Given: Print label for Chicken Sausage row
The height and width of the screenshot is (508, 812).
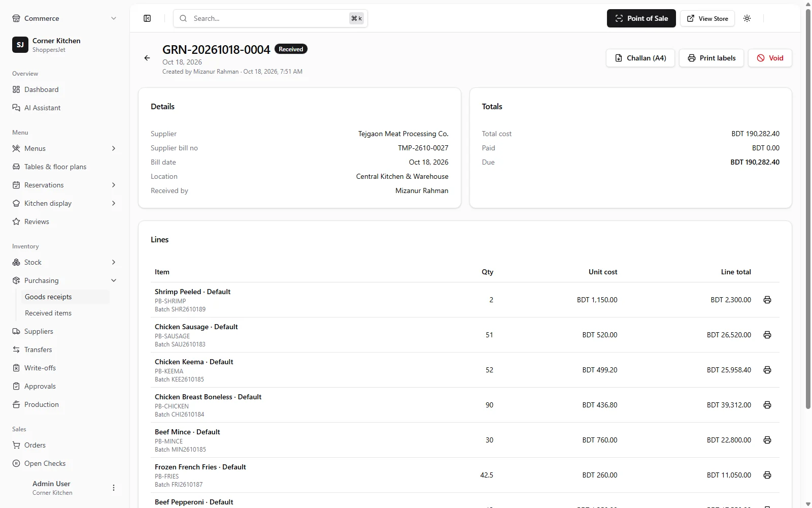Looking at the screenshot, I should (x=767, y=335).
